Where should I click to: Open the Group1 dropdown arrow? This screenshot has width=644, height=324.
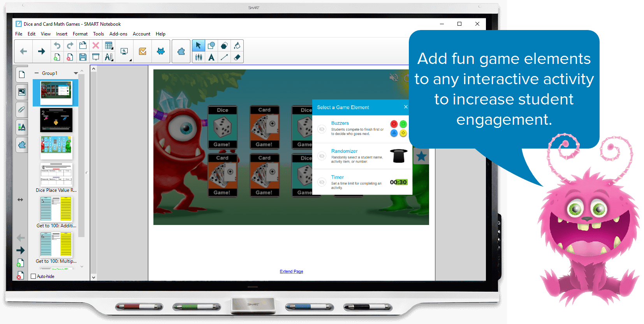(x=76, y=73)
